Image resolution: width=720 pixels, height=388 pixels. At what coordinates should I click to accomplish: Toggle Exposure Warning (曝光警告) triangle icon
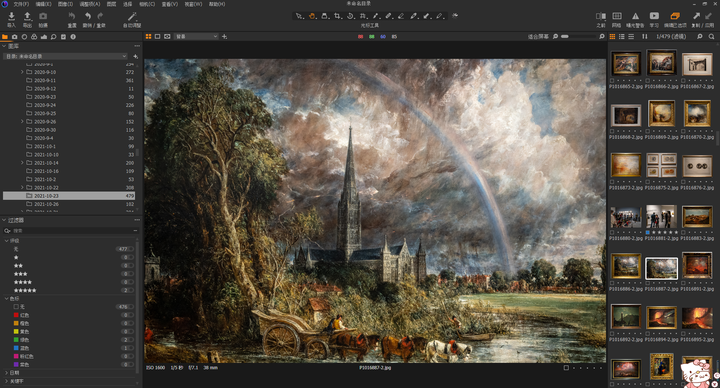(635, 16)
